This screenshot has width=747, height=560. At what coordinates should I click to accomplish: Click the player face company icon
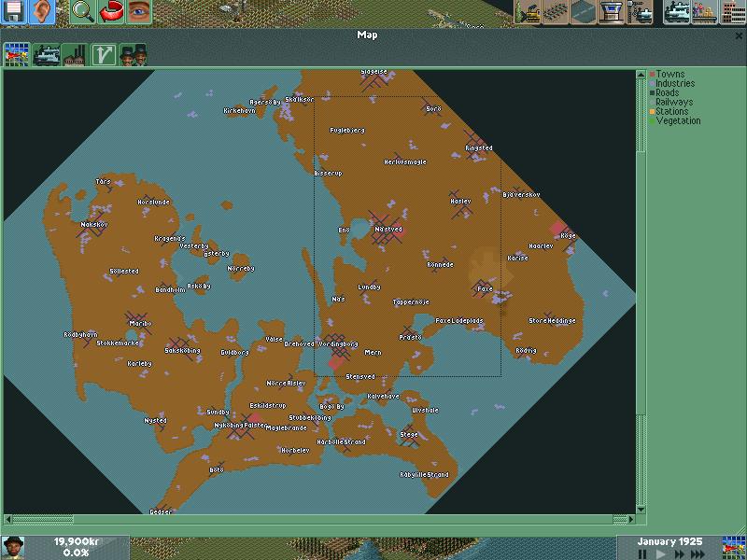click(x=13, y=548)
